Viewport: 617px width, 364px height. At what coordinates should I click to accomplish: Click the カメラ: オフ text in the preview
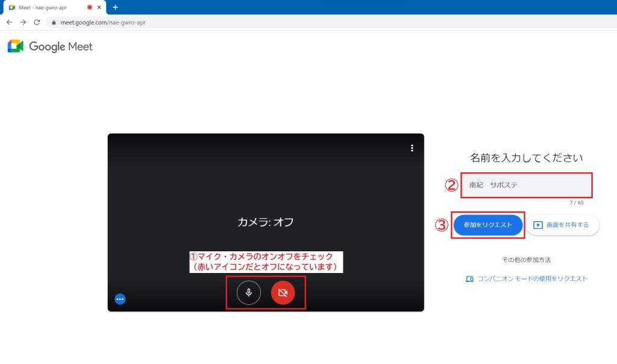[266, 222]
